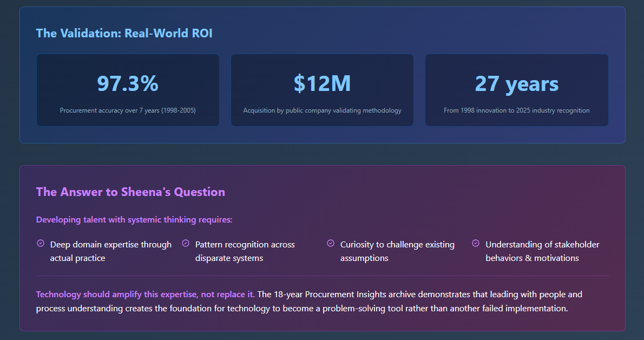Click the Procurement accuracy over 7 years caption
This screenshot has width=644, height=340.
pyautogui.click(x=128, y=110)
